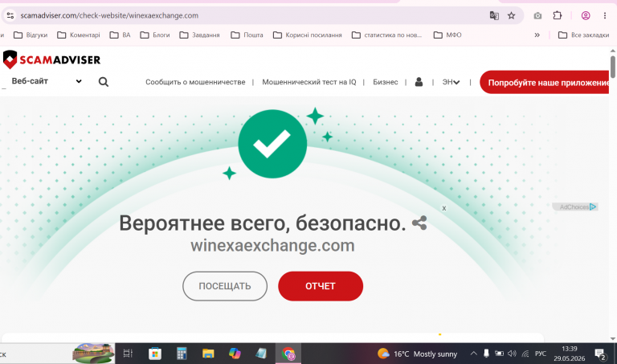Image resolution: width=617 pixels, height=364 pixels.
Task: Open Calculator from the taskbar
Action: (x=182, y=354)
